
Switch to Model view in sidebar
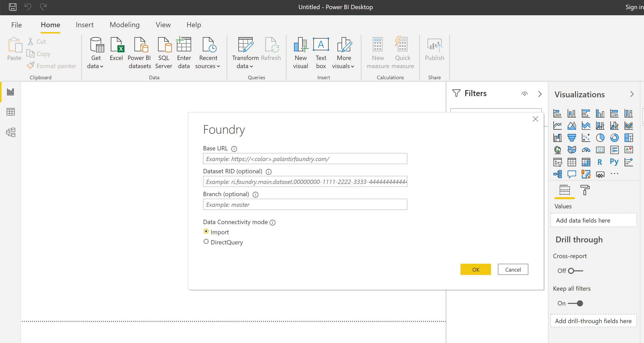coord(11,132)
